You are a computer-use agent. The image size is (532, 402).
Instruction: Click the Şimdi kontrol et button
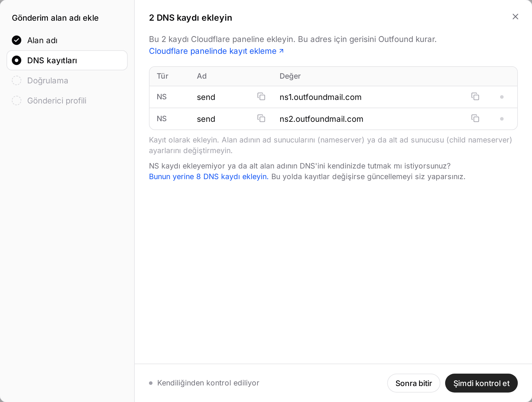(x=481, y=383)
